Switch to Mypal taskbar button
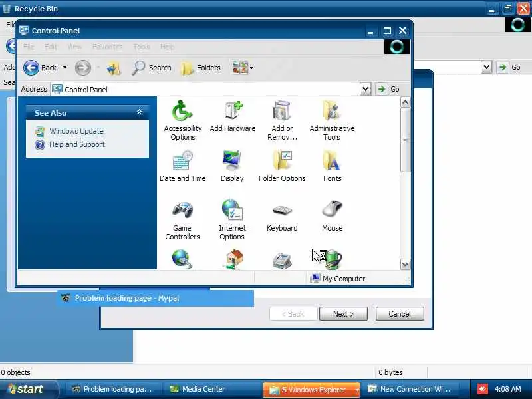The image size is (532, 399). coord(112,389)
